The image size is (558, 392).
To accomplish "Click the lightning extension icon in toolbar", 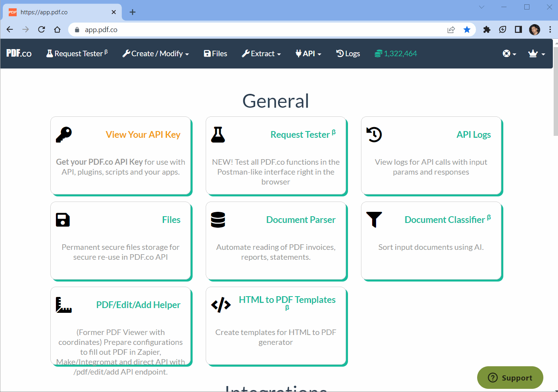I will click(x=503, y=30).
